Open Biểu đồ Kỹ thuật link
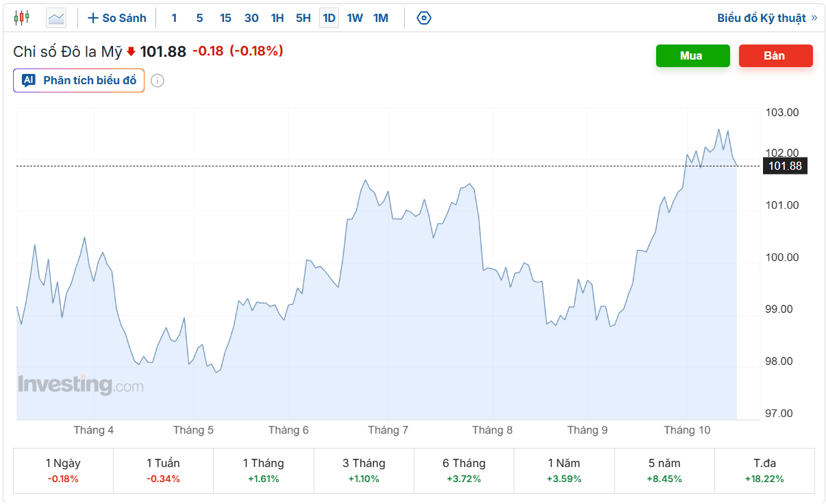The height and width of the screenshot is (504, 826). [767, 18]
